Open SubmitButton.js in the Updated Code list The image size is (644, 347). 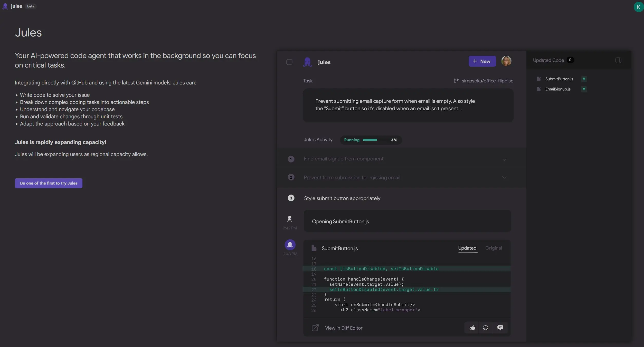click(x=559, y=79)
